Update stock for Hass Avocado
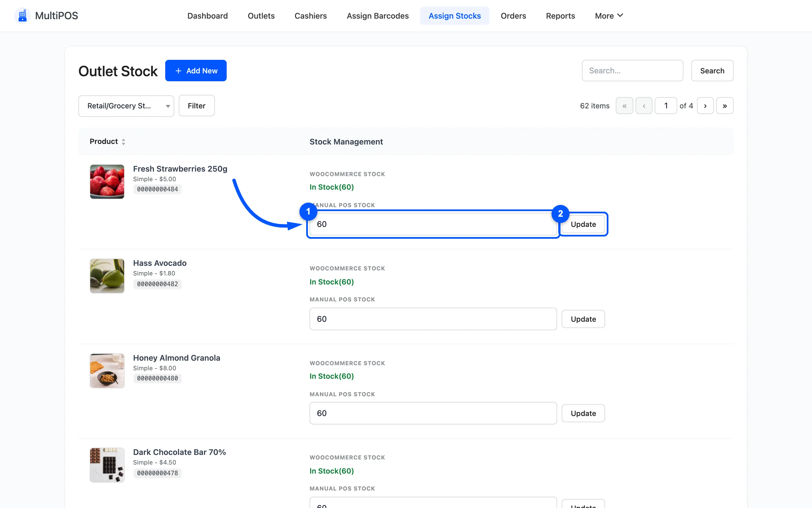 [583, 319]
